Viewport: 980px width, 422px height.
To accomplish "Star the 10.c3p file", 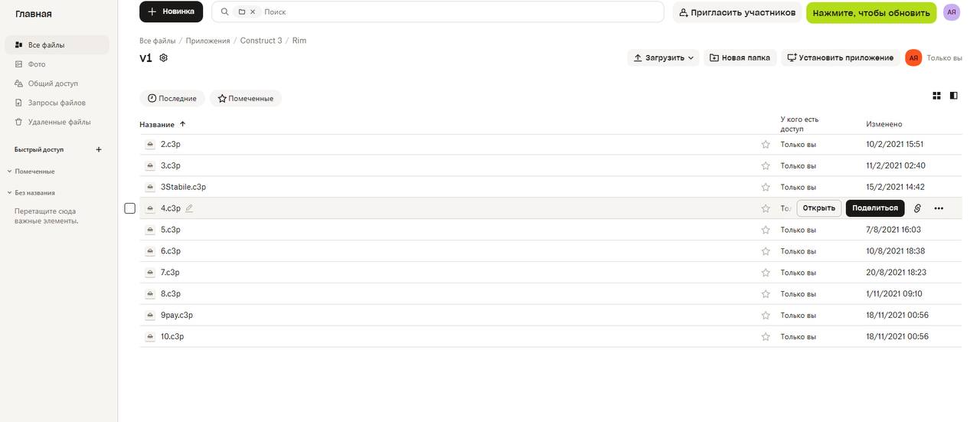I will point(765,336).
